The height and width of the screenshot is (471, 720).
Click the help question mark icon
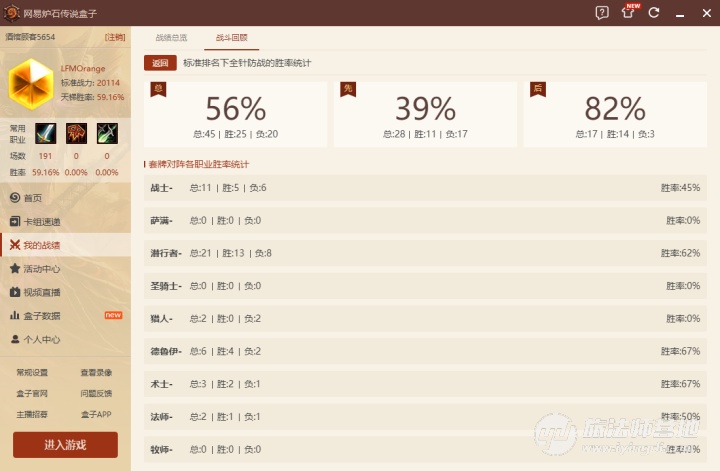pyautogui.click(x=602, y=13)
